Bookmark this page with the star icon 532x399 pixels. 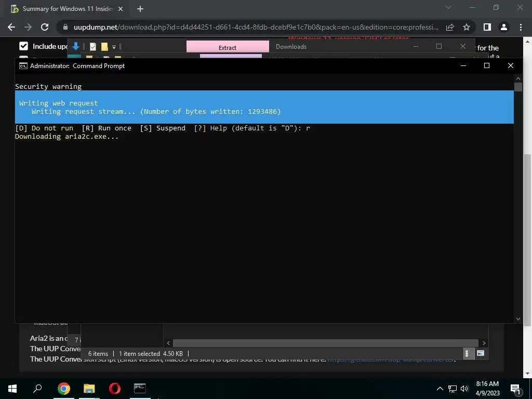467,27
